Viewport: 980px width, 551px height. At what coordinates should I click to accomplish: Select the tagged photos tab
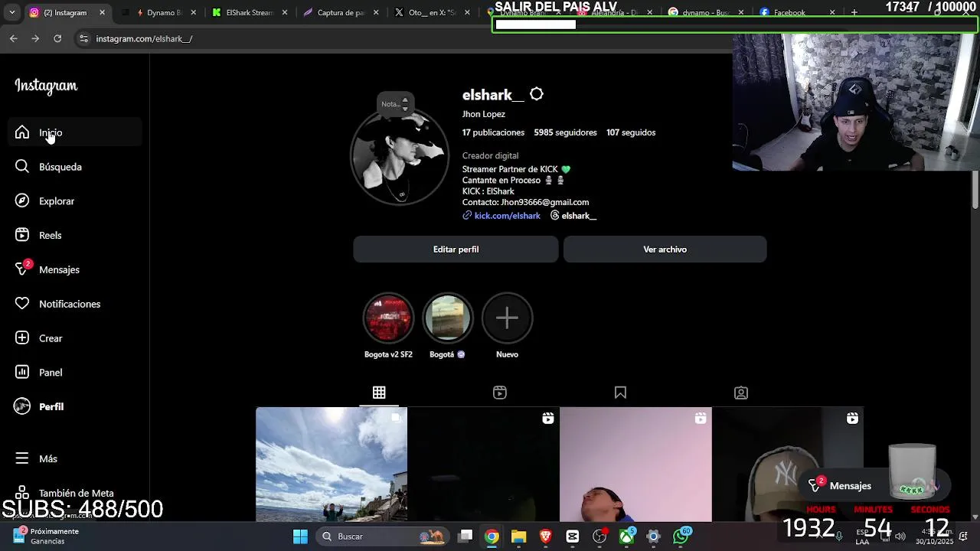741,393
